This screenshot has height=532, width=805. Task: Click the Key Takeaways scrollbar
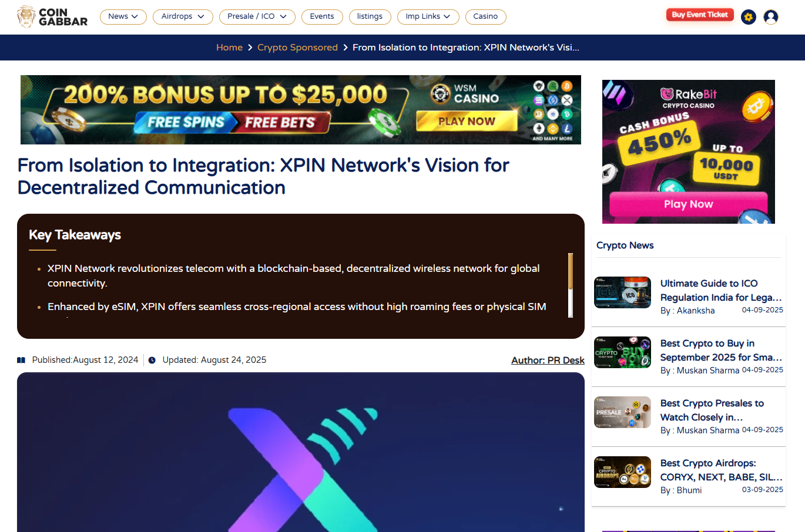570,285
